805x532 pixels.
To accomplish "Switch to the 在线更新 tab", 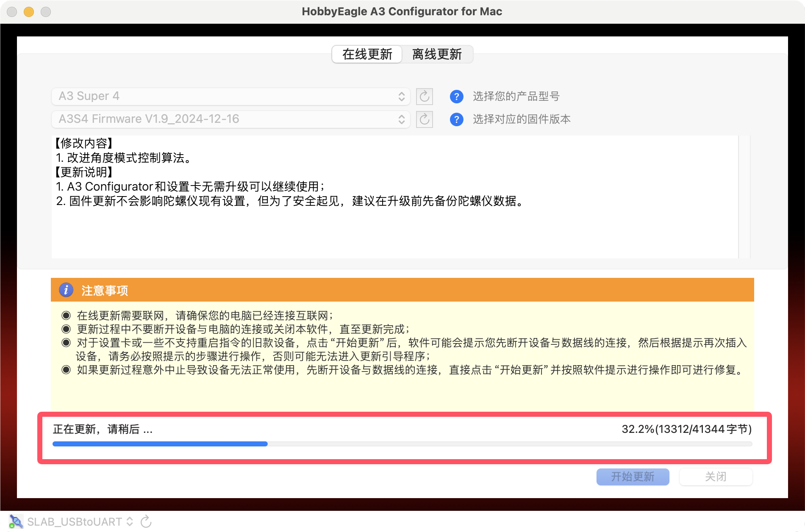I will click(367, 54).
